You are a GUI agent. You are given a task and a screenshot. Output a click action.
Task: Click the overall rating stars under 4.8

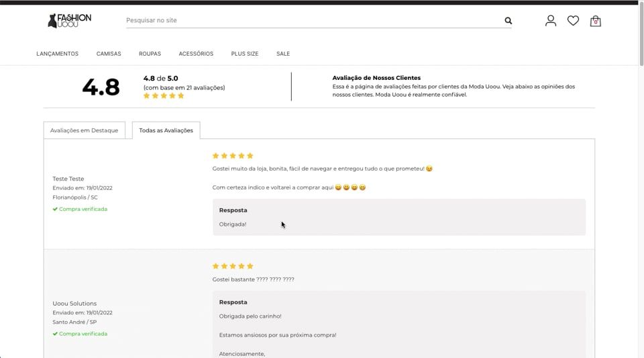[164, 96]
